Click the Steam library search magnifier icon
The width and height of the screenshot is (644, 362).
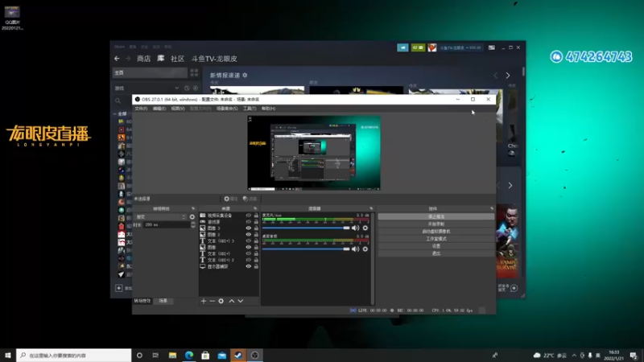point(118,101)
